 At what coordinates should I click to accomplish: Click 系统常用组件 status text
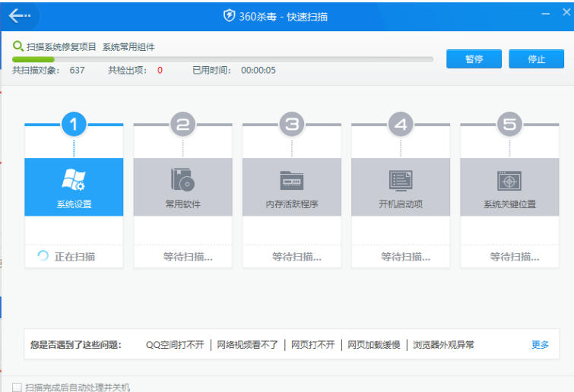click(x=128, y=47)
